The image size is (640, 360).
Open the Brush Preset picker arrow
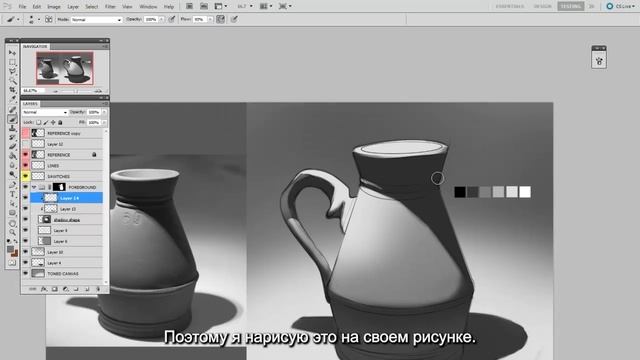(39, 19)
